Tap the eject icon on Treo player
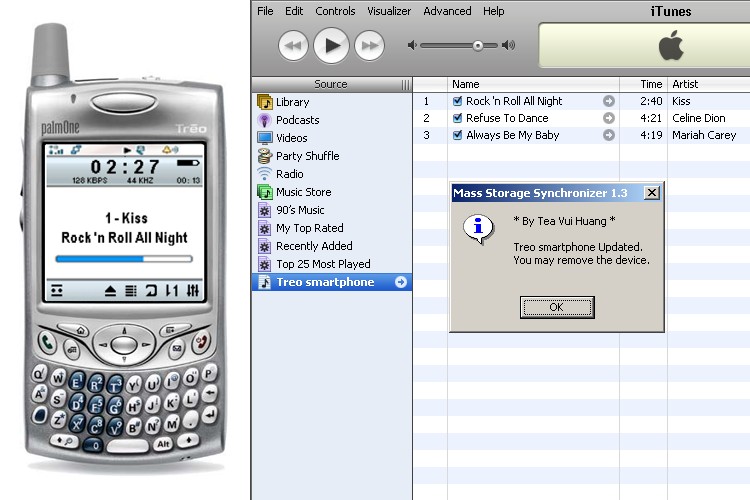Image resolution: width=750 pixels, height=500 pixels. 110,290
